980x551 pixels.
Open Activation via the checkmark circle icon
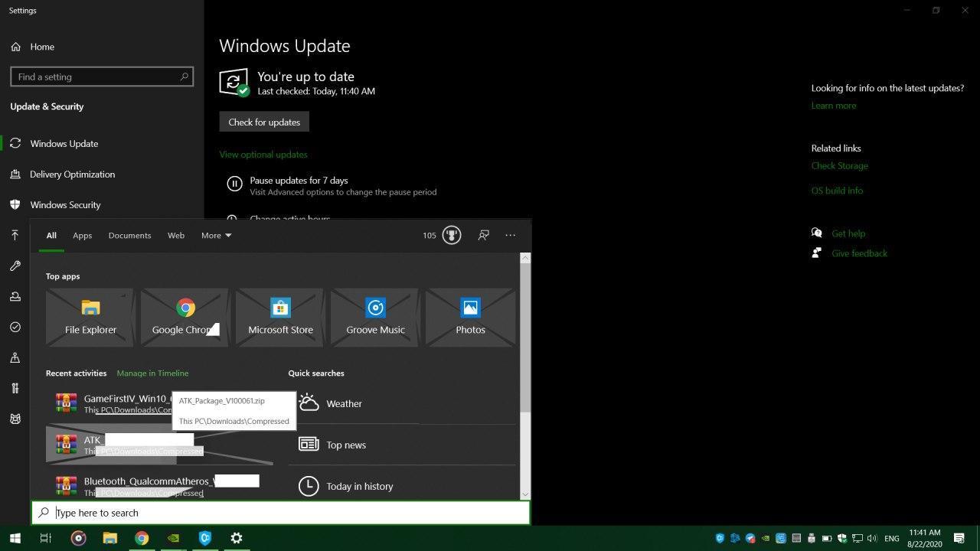(15, 327)
